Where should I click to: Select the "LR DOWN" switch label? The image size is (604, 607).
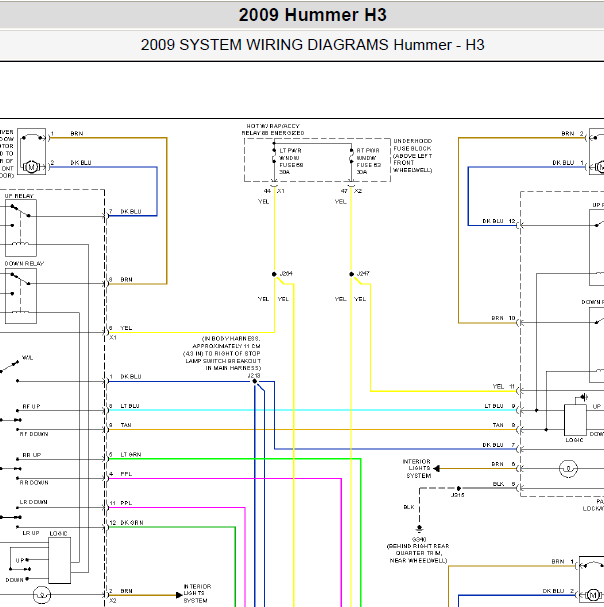tap(34, 502)
